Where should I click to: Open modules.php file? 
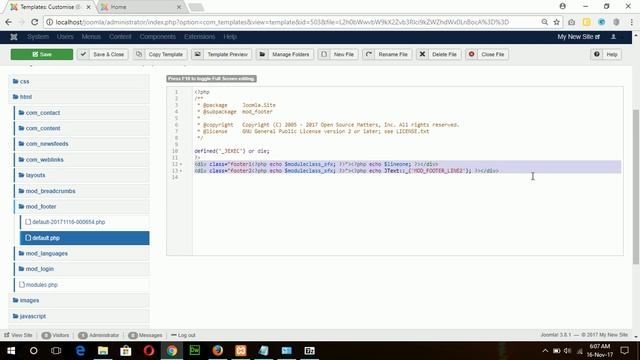tap(82, 285)
